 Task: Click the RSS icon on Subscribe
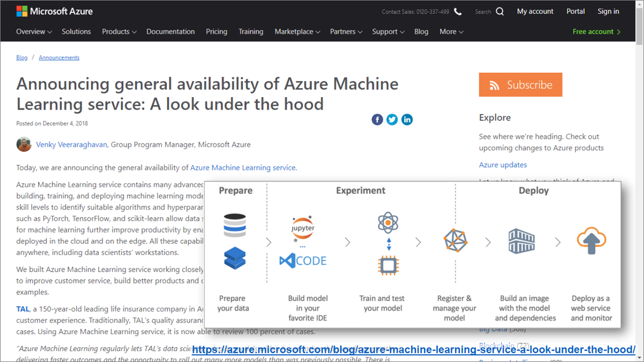[494, 85]
